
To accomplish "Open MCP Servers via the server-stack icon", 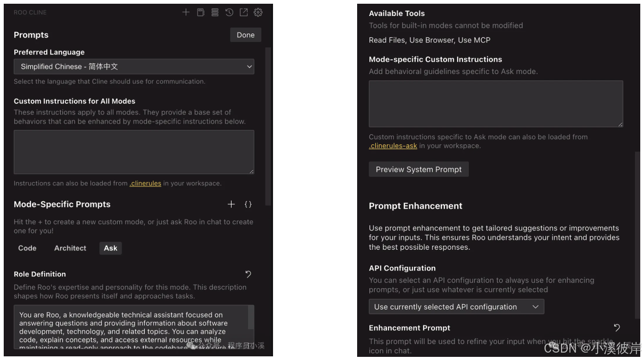I will [x=215, y=12].
